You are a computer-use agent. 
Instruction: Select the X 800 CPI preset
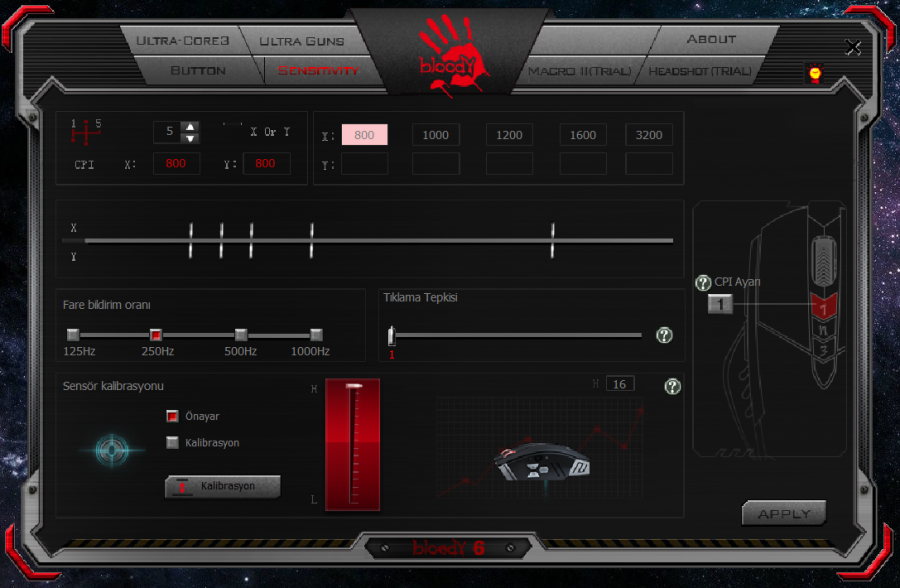364,135
